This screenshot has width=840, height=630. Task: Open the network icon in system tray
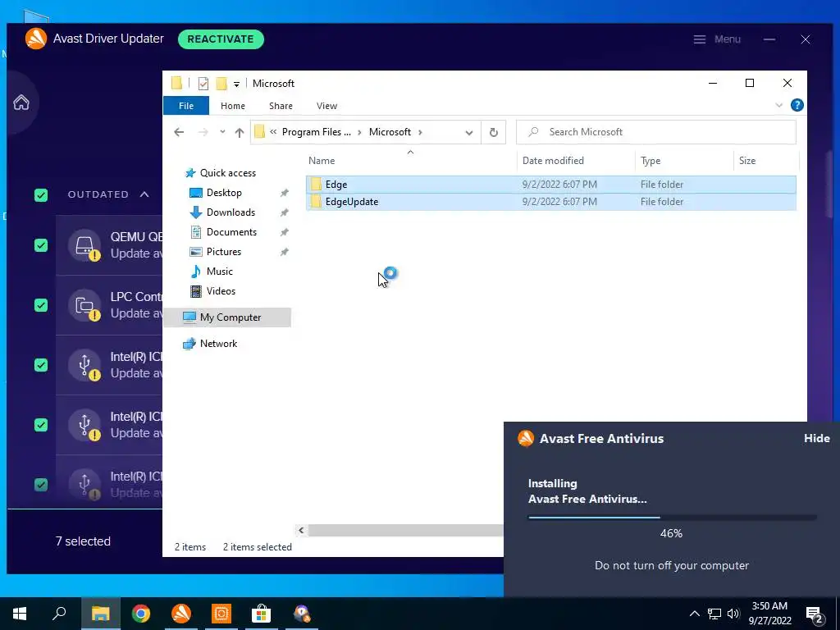pyautogui.click(x=714, y=614)
